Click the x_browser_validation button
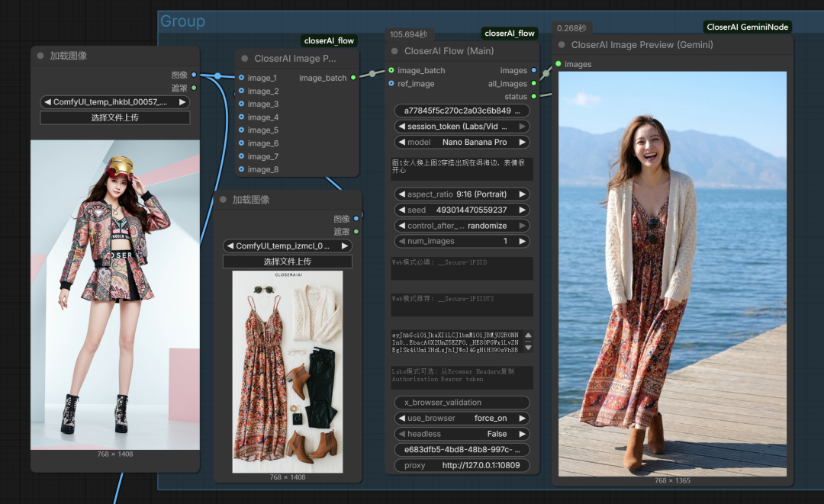The height and width of the screenshot is (504, 824). pyautogui.click(x=462, y=402)
